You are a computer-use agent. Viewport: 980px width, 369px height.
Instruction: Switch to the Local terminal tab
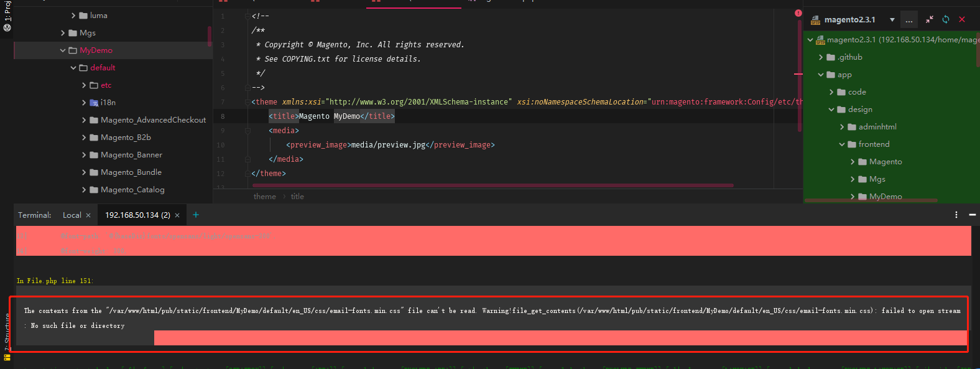click(x=72, y=215)
